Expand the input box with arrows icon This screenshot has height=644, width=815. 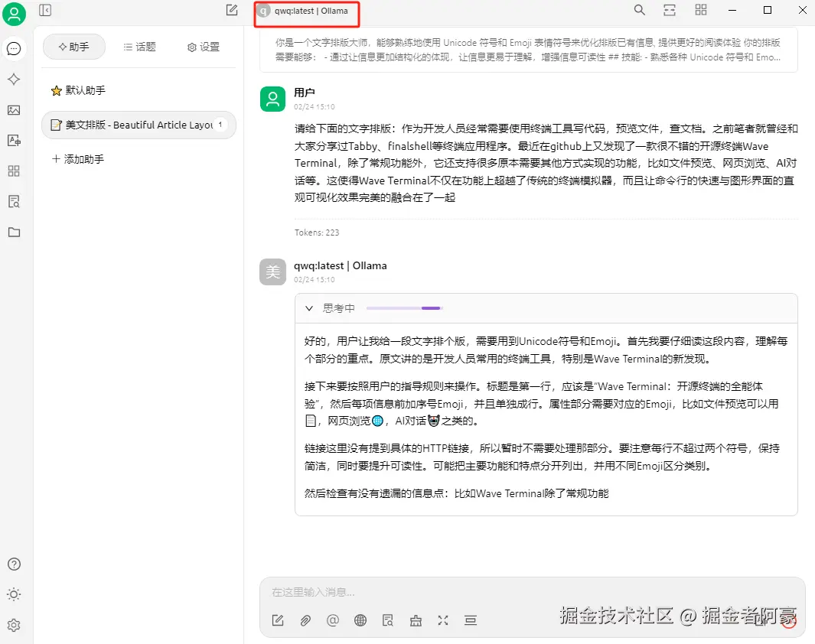tap(443, 620)
